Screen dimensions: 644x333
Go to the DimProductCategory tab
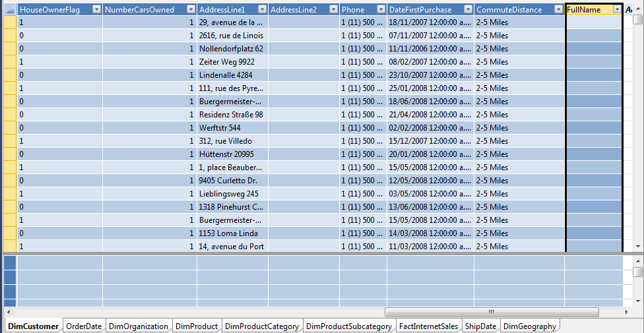[x=261, y=326]
